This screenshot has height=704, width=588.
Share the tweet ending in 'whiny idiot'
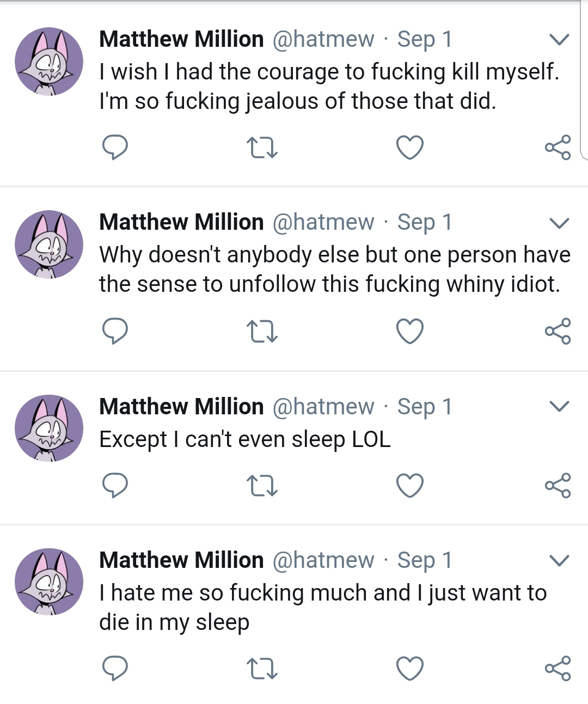pyautogui.click(x=558, y=331)
